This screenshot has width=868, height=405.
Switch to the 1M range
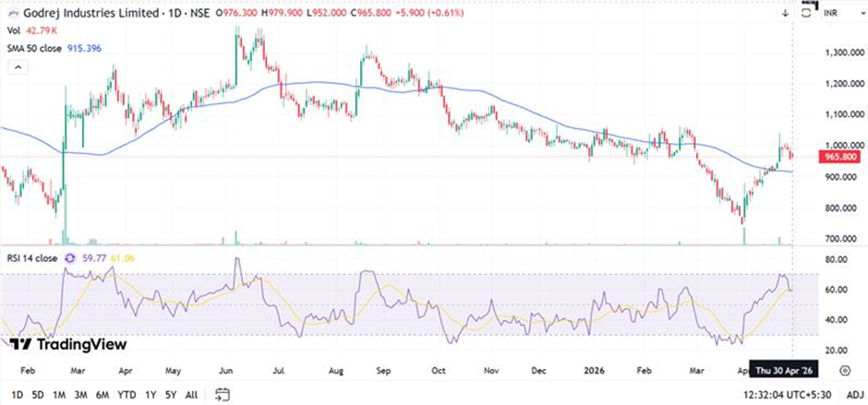pos(59,394)
